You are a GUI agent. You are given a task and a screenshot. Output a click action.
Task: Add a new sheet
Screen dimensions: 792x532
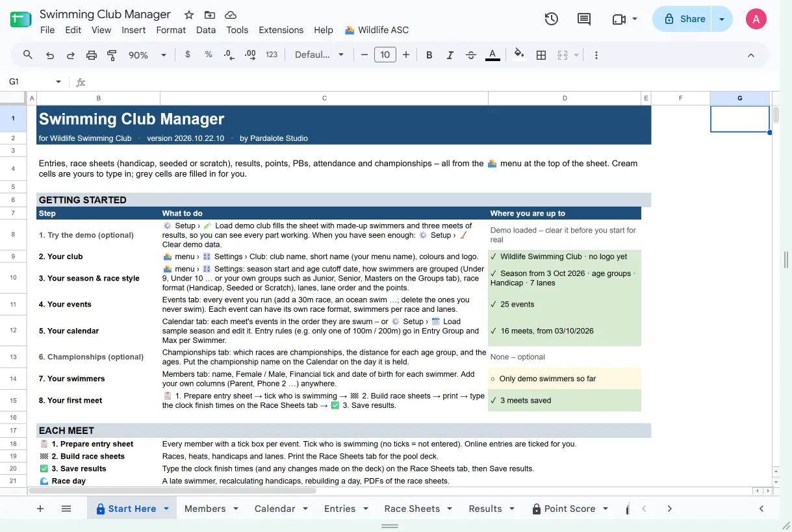(40, 509)
